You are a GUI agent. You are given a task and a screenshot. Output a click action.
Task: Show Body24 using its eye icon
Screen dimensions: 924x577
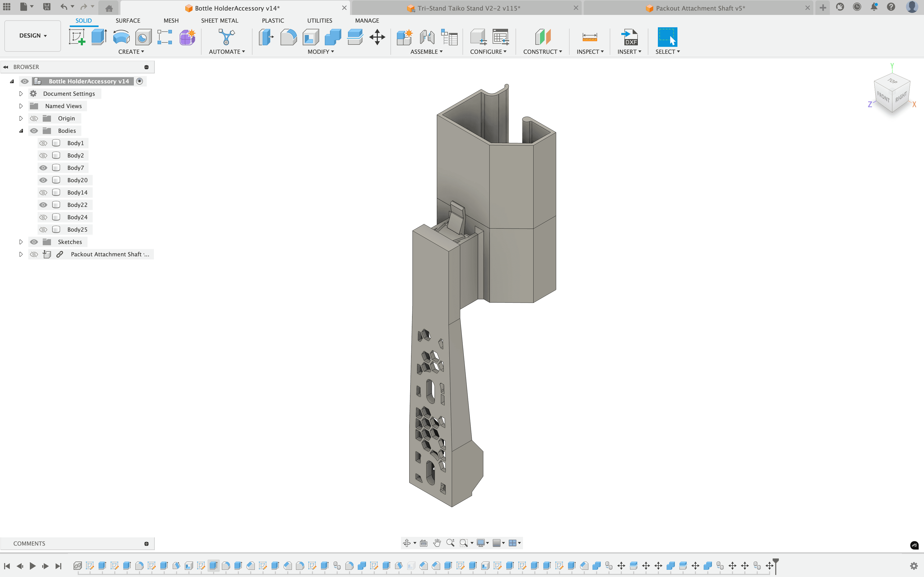click(x=43, y=217)
